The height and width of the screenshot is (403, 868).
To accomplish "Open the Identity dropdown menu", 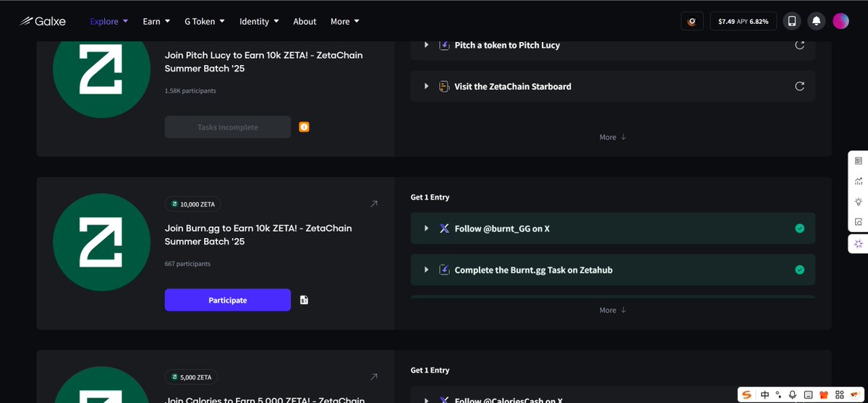I will (x=259, y=21).
